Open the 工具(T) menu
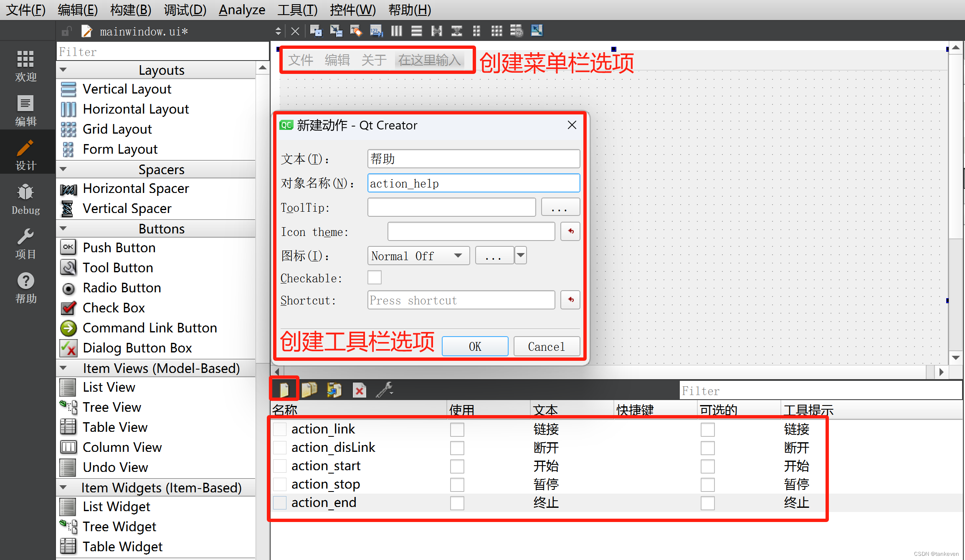 297,10
